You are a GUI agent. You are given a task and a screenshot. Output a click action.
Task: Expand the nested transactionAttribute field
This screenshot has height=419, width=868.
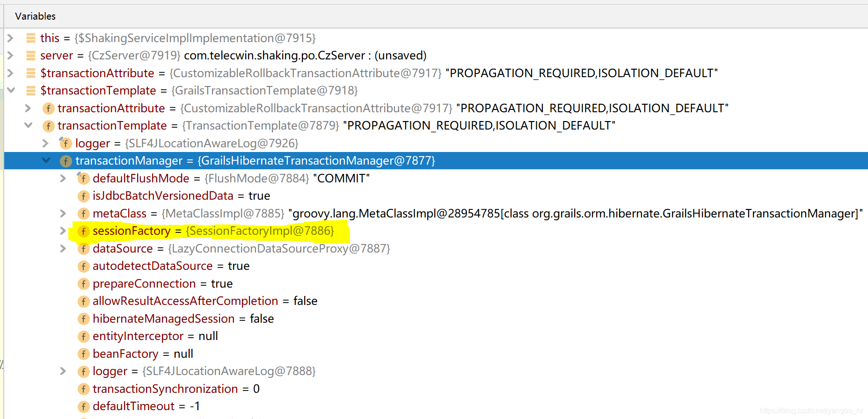pos(28,108)
